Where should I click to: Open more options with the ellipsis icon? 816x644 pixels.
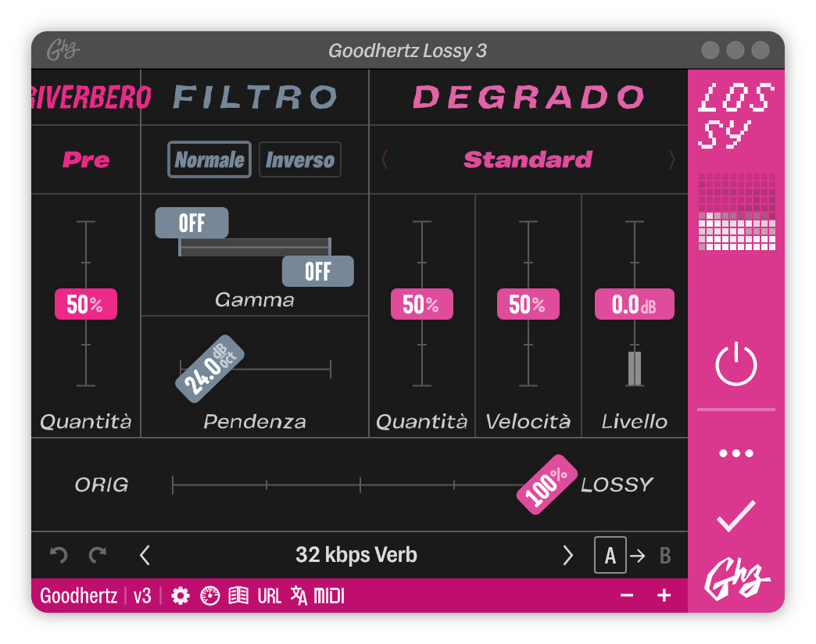click(x=735, y=452)
